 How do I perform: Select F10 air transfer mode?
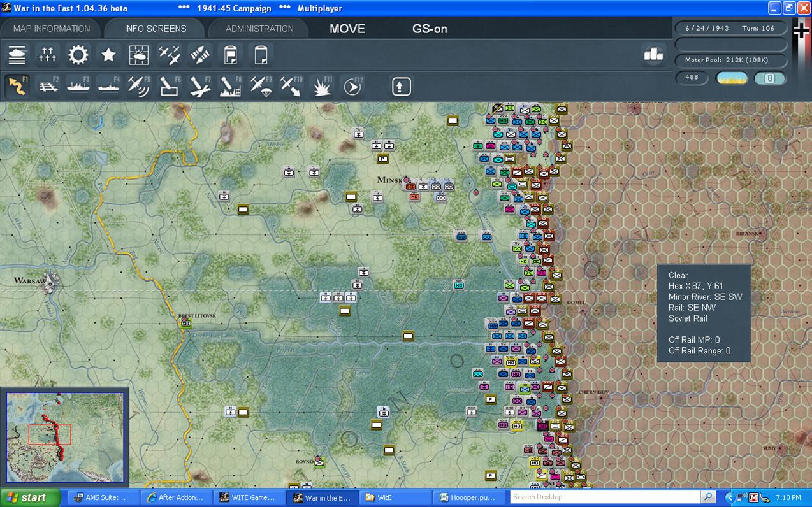(291, 86)
